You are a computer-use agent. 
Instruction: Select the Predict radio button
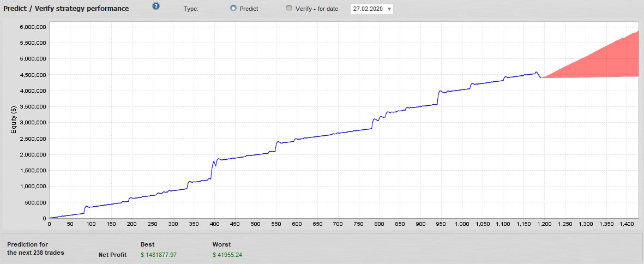[x=233, y=8]
